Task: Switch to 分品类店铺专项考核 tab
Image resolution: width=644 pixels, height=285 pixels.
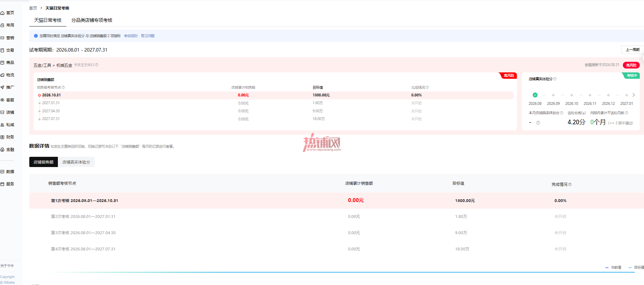Action: pyautogui.click(x=92, y=20)
